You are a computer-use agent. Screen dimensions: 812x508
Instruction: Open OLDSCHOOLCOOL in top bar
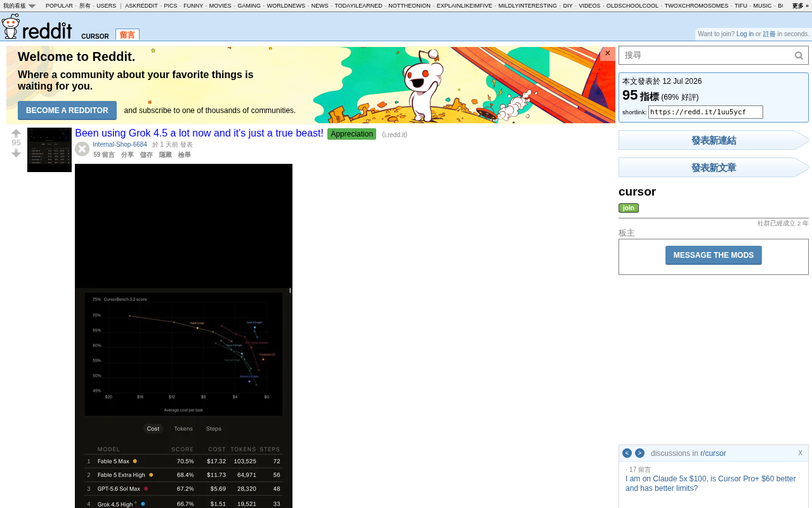pyautogui.click(x=632, y=6)
